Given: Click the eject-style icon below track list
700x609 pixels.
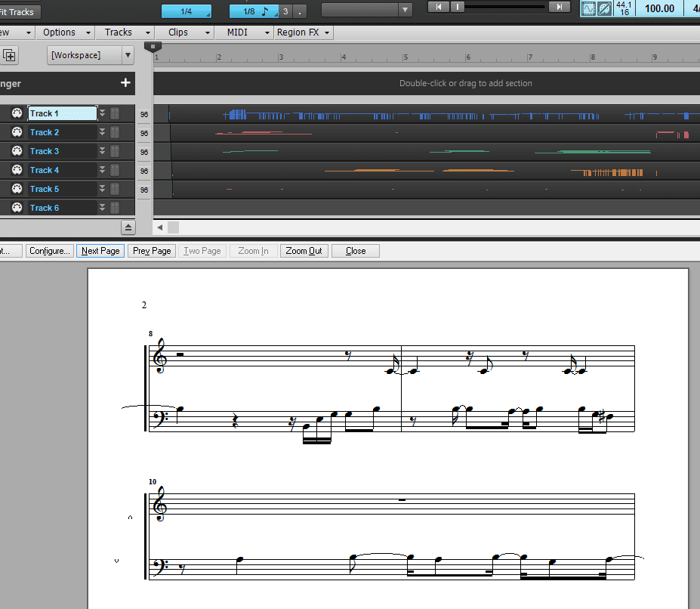Looking at the screenshot, I should point(128,227).
